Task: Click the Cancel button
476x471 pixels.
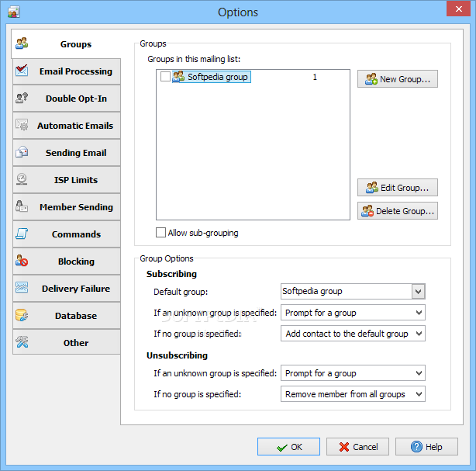Action: [x=357, y=447]
